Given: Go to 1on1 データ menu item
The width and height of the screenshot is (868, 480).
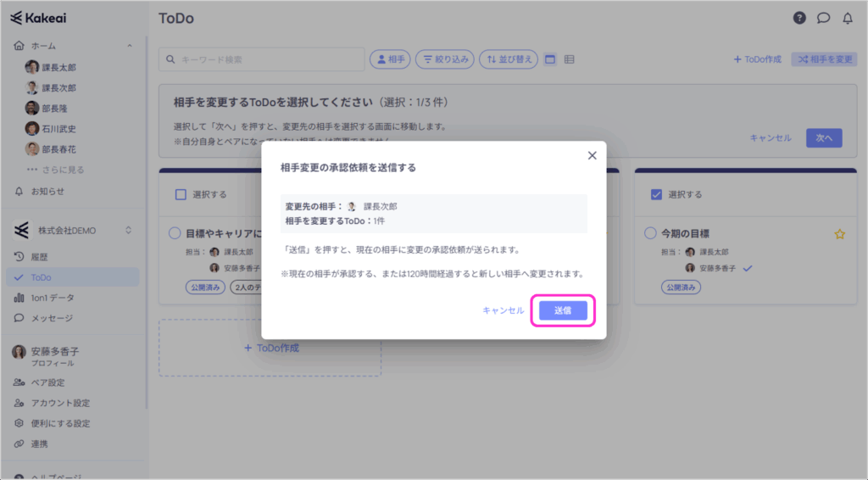Looking at the screenshot, I should [x=51, y=298].
